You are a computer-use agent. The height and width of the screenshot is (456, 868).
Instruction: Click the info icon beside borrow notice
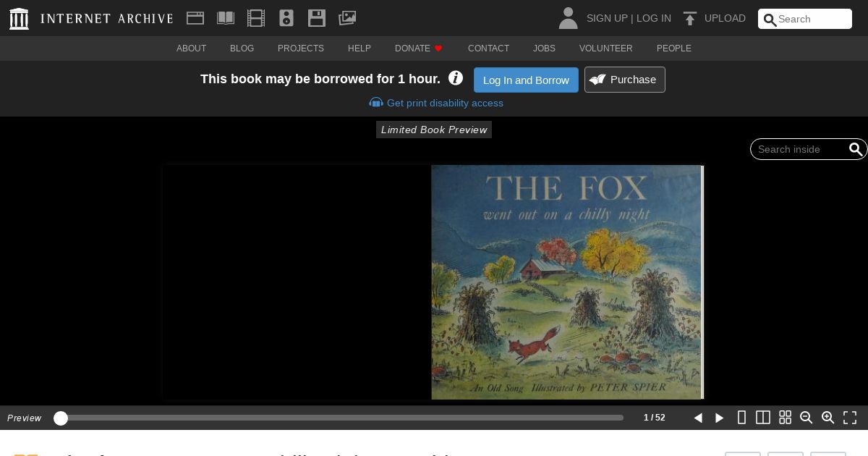456,78
